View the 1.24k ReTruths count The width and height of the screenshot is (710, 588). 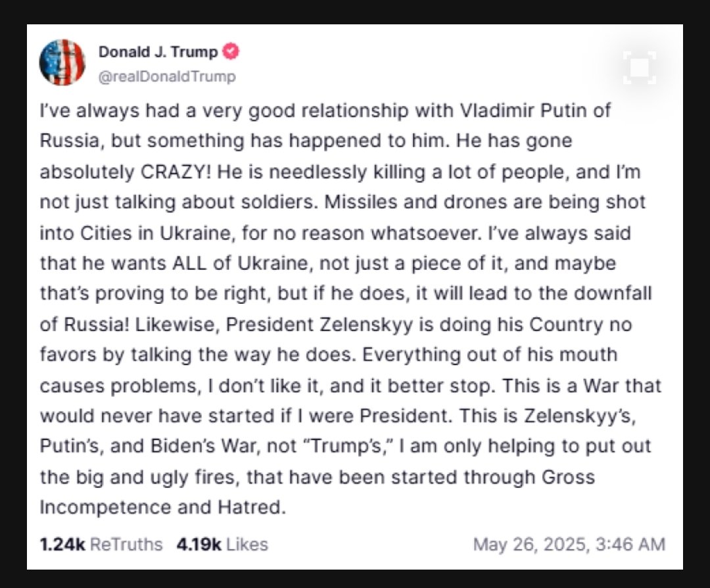[101, 545]
